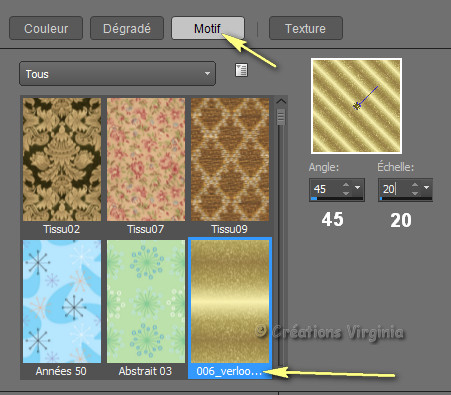Pick the Tissu09 pattern thumbnail
This screenshot has height=395, width=451.
pyautogui.click(x=230, y=159)
